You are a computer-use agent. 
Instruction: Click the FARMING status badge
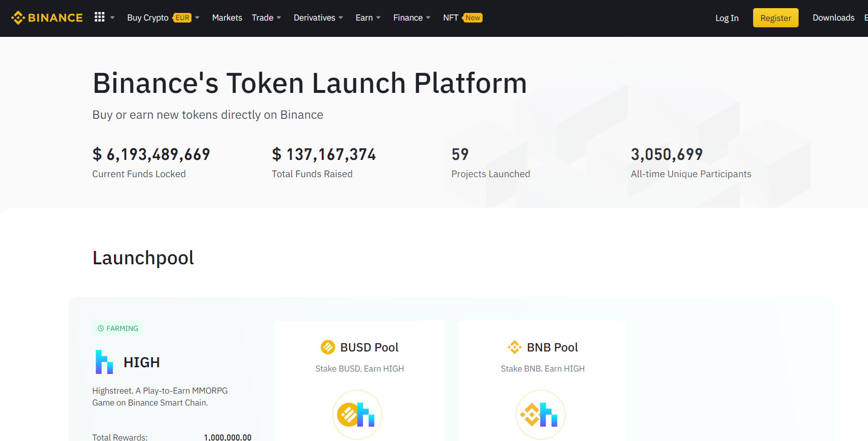click(x=118, y=328)
